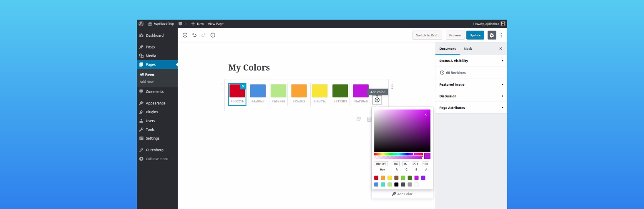The height and width of the screenshot is (209, 644).
Task: Click the hue slider bar
Action: click(x=399, y=154)
